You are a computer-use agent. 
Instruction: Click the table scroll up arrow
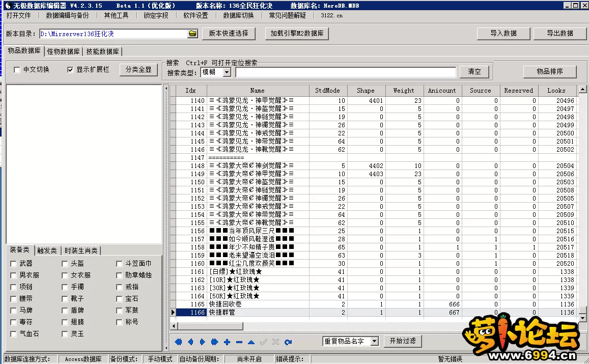(582, 90)
